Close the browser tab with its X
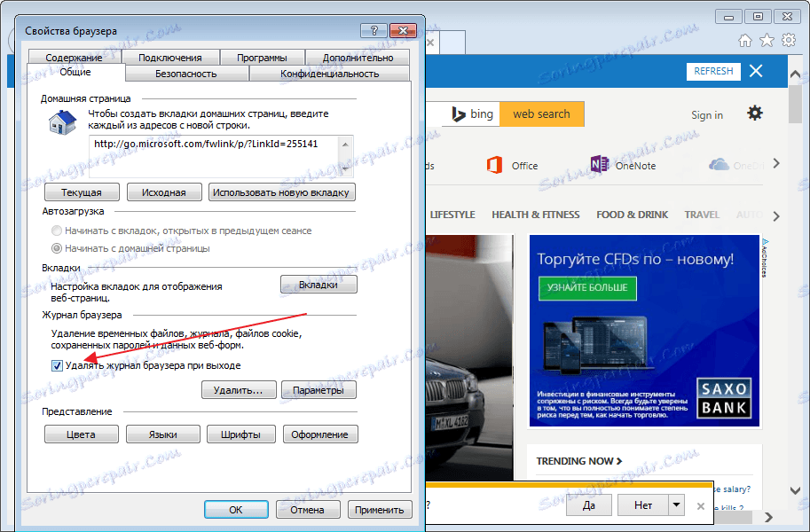The height and width of the screenshot is (532, 810). [x=430, y=43]
